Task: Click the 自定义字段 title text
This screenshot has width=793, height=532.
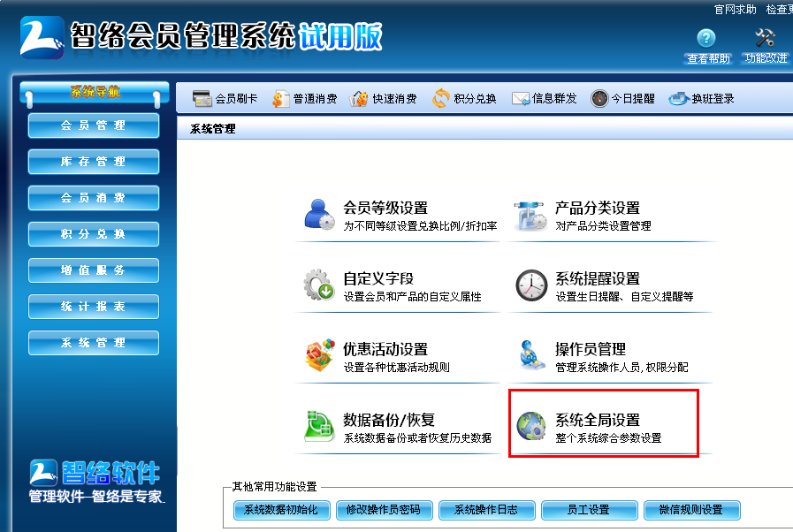Action: click(378, 278)
